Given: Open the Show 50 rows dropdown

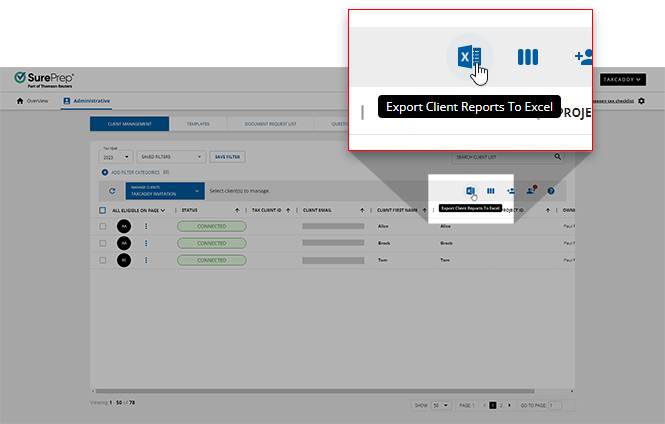Looking at the screenshot, I should [x=441, y=405].
